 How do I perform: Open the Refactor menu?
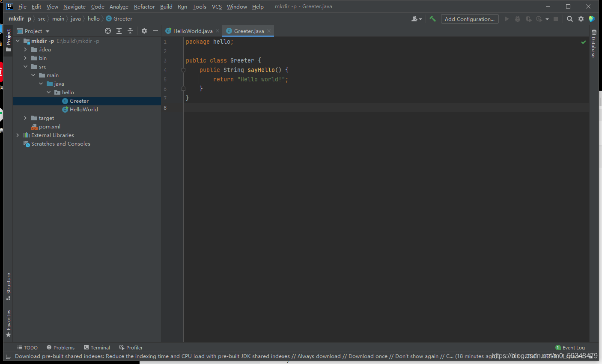point(144,6)
